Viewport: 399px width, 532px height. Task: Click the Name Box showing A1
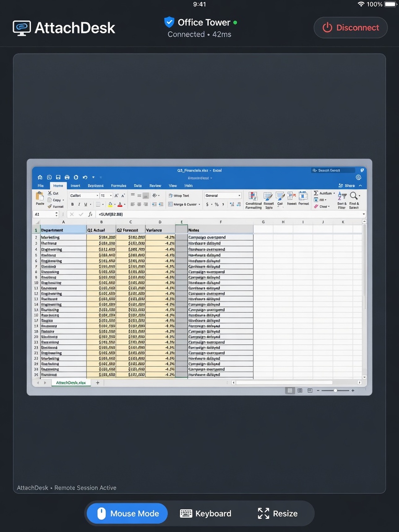pos(46,214)
